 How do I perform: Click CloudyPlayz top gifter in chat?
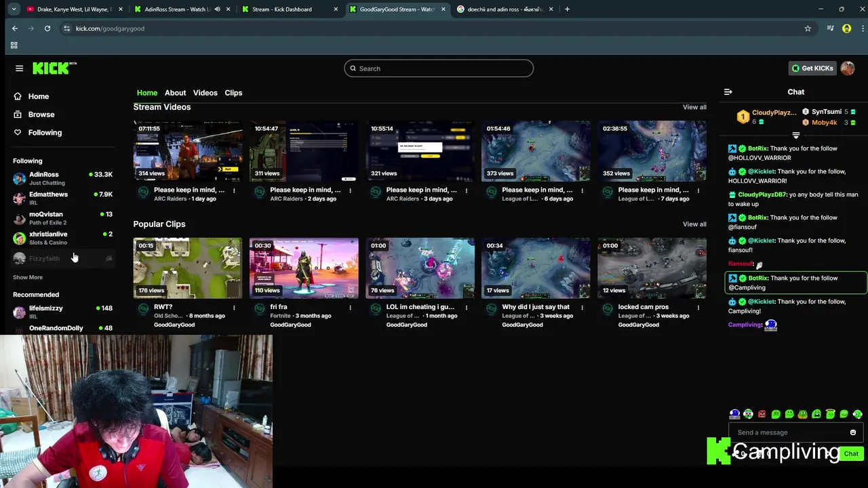pyautogui.click(x=774, y=113)
